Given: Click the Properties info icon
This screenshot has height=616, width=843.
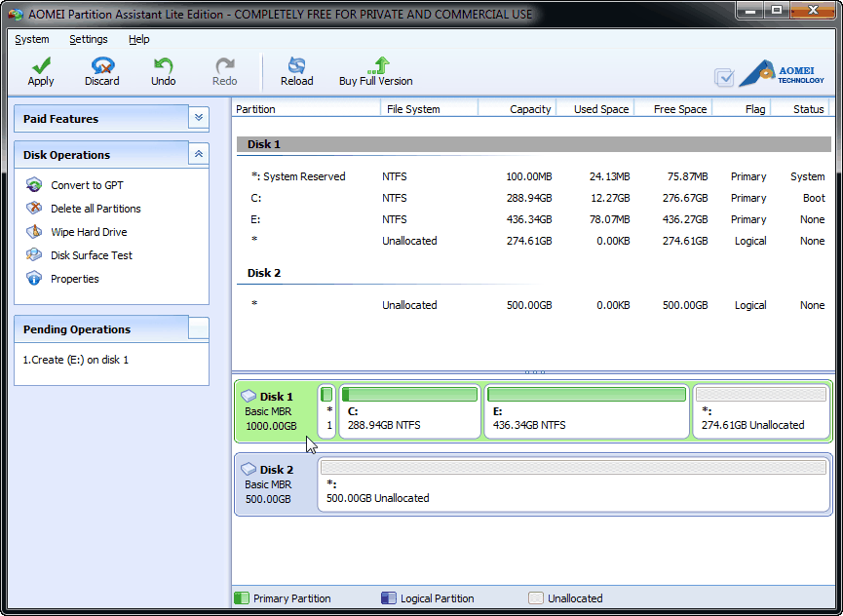Looking at the screenshot, I should click(x=34, y=279).
